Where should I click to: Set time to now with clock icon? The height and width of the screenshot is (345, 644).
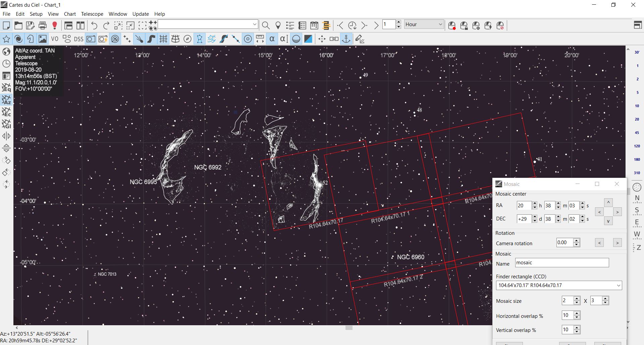[352, 25]
